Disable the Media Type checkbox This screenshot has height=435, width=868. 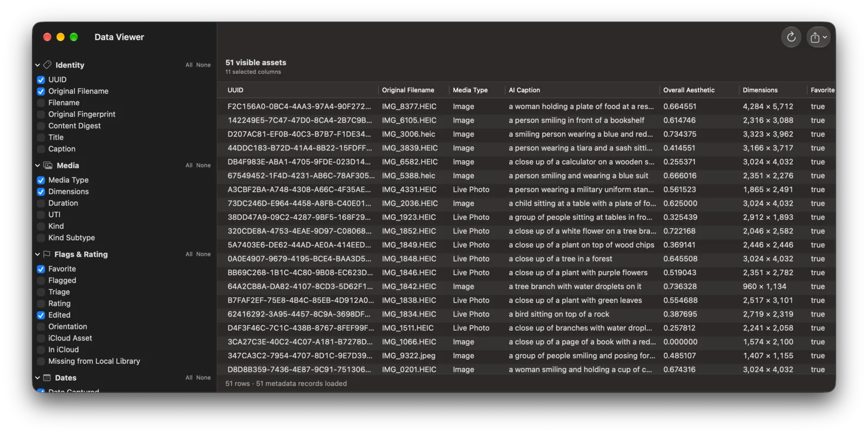pos(41,180)
